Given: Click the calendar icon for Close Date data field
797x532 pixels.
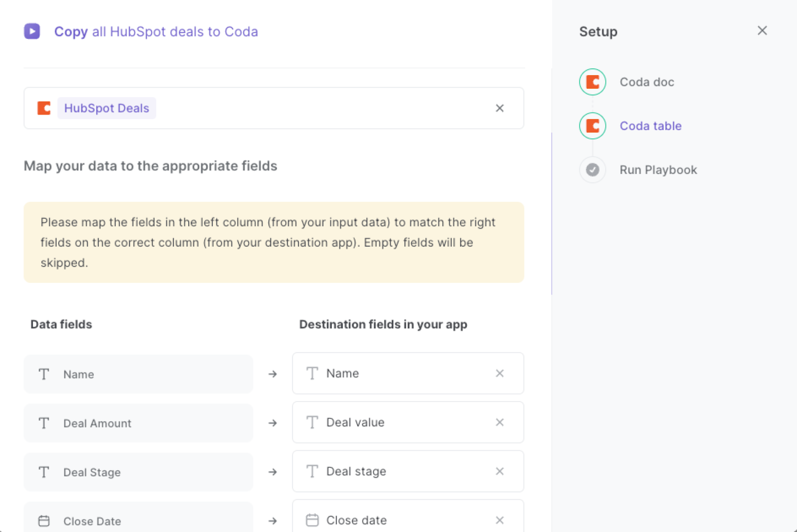Looking at the screenshot, I should coord(44,521).
